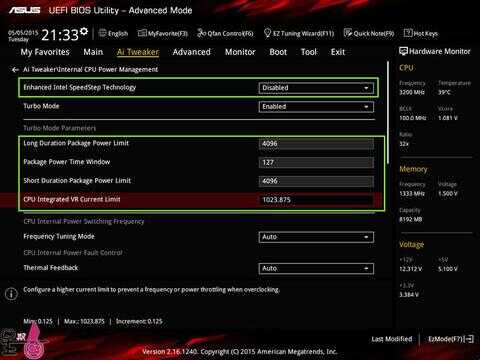
Task: Expand Enhanced Intel SpeedStep Technology dropdown
Action: (316, 88)
